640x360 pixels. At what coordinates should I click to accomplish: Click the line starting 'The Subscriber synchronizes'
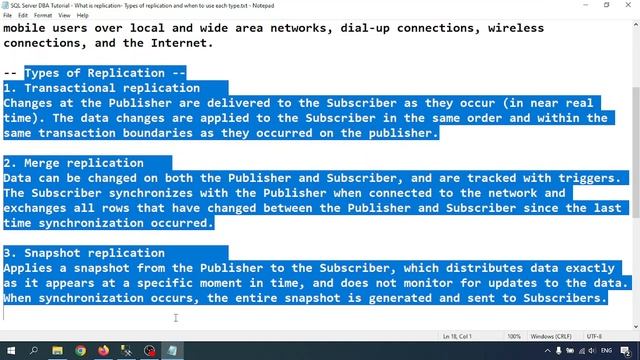284,193
